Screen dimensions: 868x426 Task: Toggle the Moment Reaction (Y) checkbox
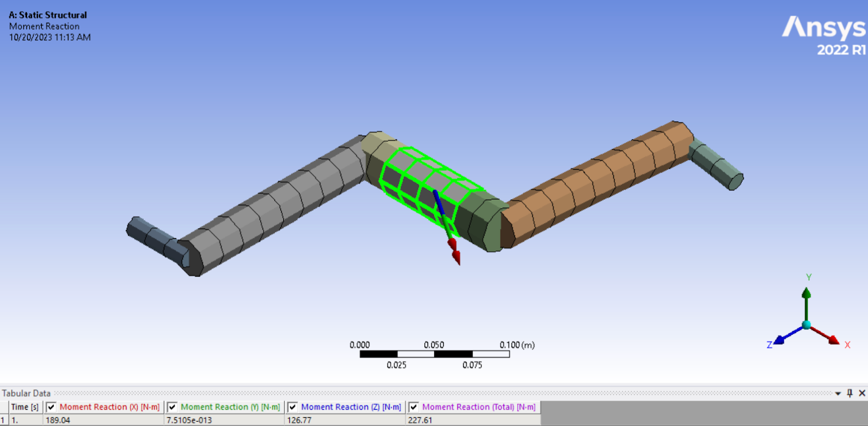click(173, 407)
